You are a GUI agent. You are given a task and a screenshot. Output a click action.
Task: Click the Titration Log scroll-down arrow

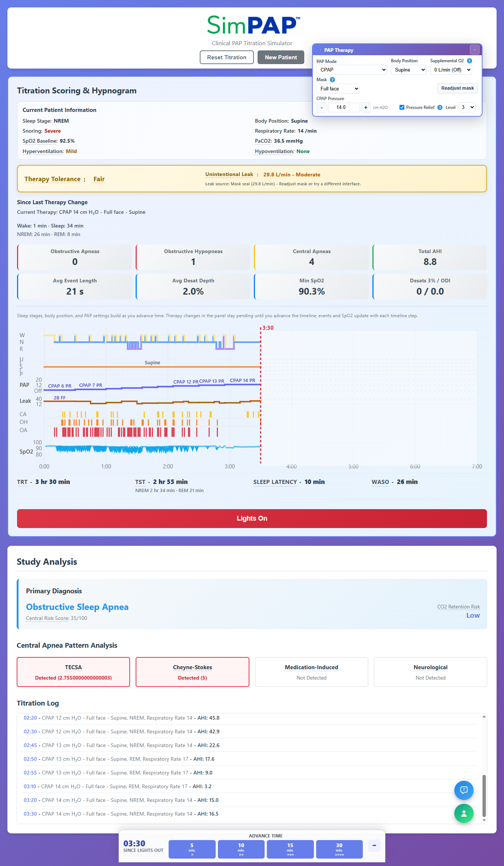coord(484,820)
